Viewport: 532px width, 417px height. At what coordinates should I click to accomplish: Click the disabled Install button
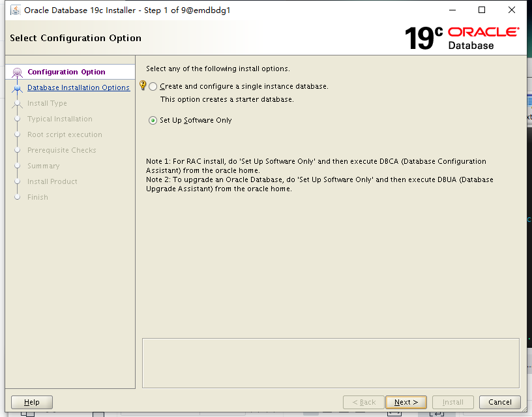pos(453,403)
